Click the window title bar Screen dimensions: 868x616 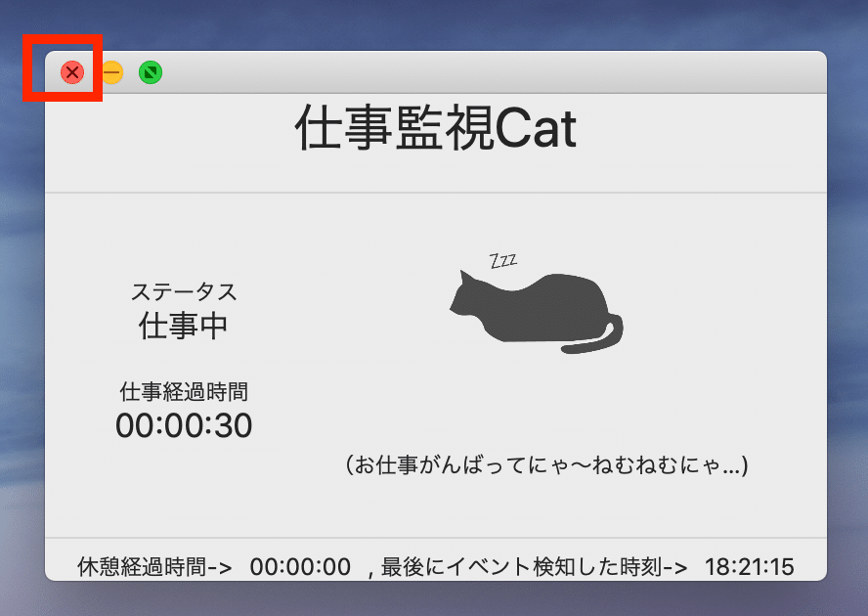[440, 71]
